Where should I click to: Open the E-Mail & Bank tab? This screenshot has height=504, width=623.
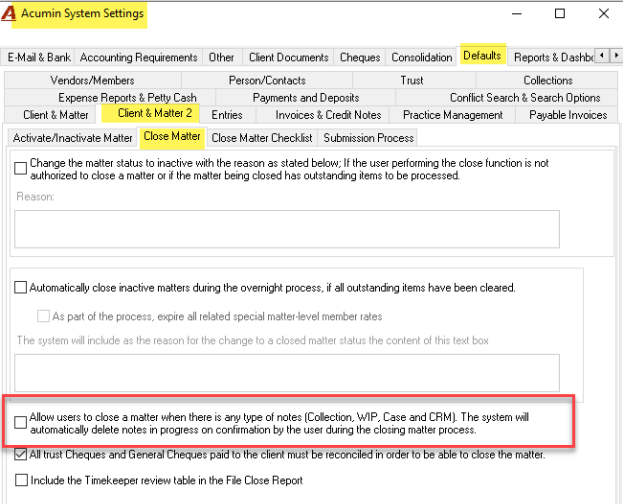tap(39, 57)
